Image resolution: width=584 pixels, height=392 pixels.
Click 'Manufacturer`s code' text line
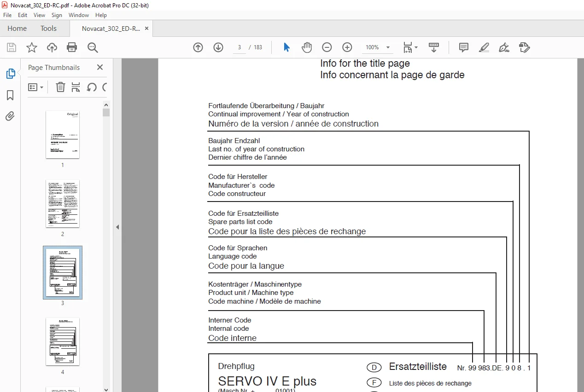(241, 185)
